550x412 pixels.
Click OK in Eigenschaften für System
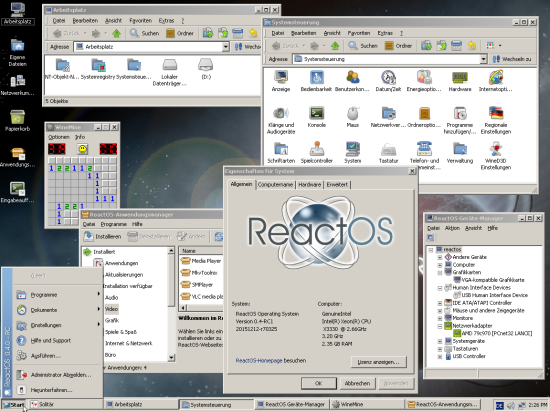(x=318, y=383)
